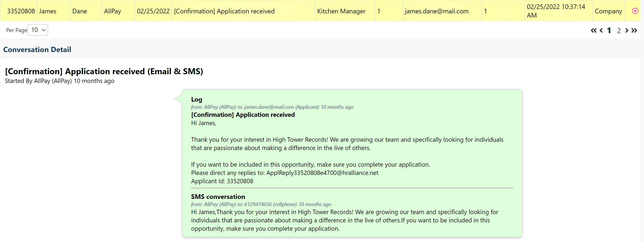The image size is (644, 242).
Task: Click bold Confirmation subject inside message
Action: tap(243, 115)
